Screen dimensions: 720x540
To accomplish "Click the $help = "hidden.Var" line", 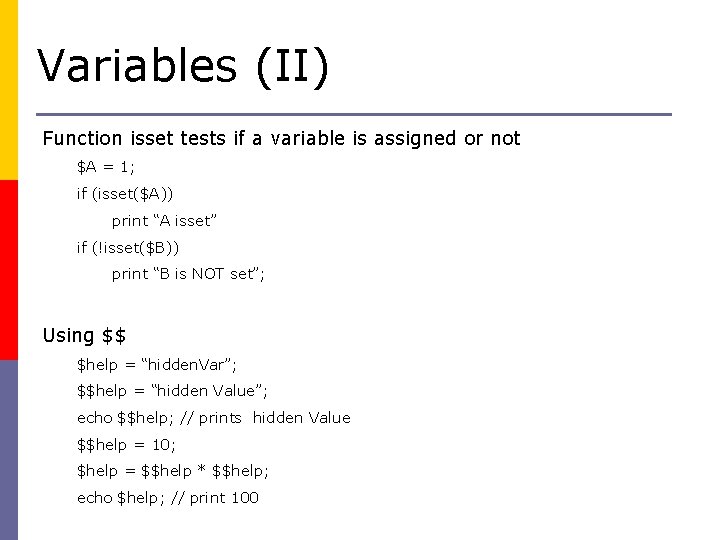I will (157, 364).
